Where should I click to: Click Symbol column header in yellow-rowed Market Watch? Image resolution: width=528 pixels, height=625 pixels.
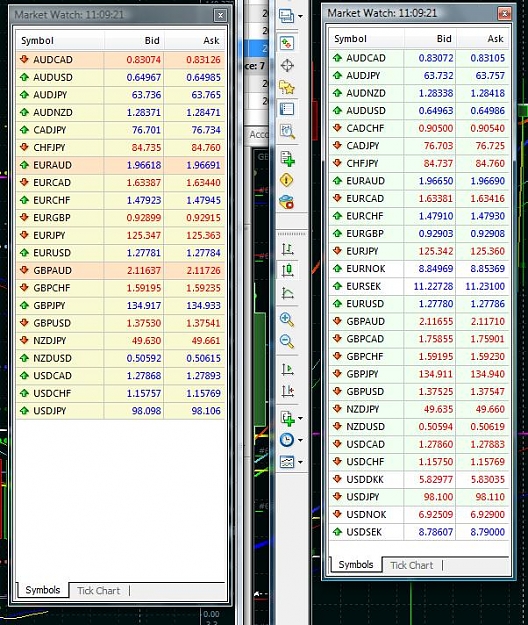60,41
